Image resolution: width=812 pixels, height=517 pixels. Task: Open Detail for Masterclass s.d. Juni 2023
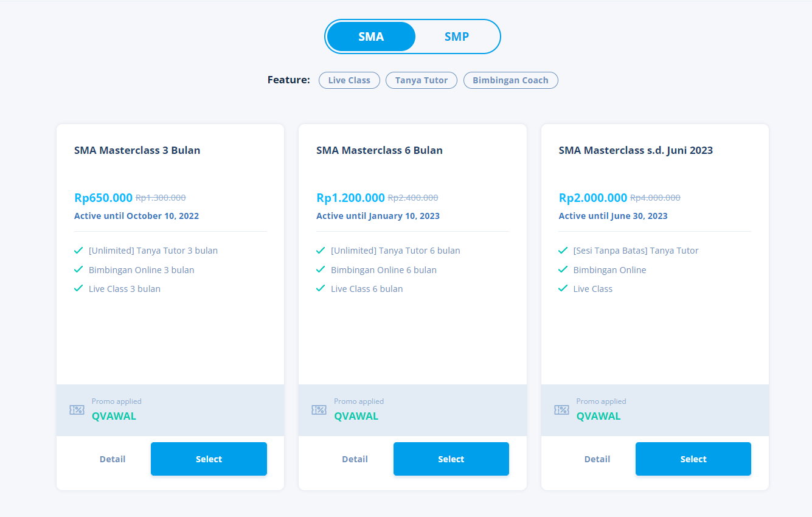coord(597,459)
